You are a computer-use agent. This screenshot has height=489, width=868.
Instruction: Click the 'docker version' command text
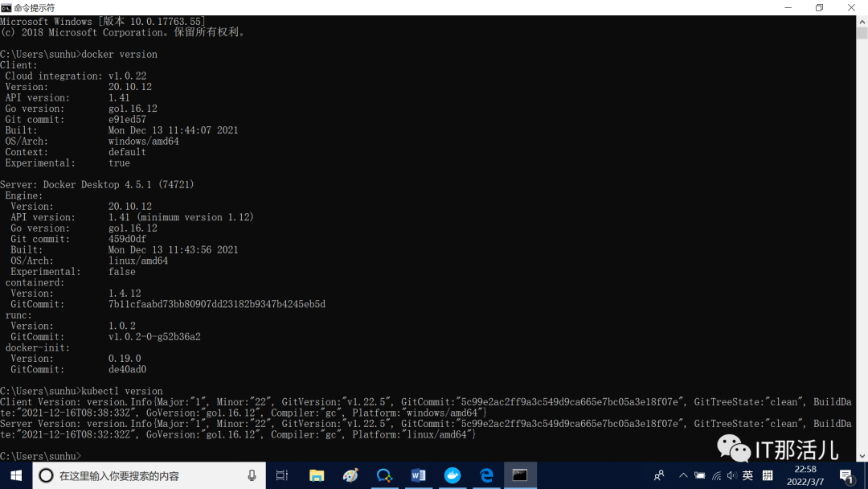(x=120, y=54)
